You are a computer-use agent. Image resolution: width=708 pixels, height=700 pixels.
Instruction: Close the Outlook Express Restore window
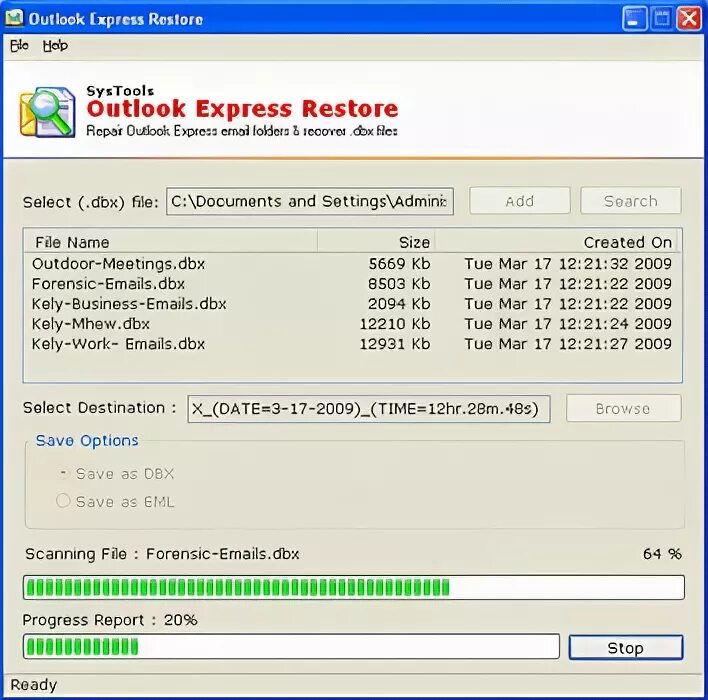point(689,19)
